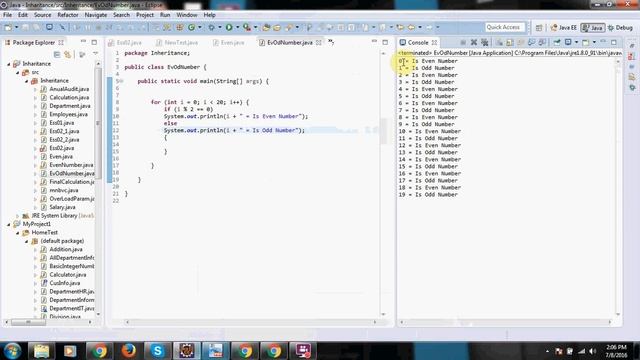Open the Refactor menu
Screen dimensions: 640x360
click(68, 15)
